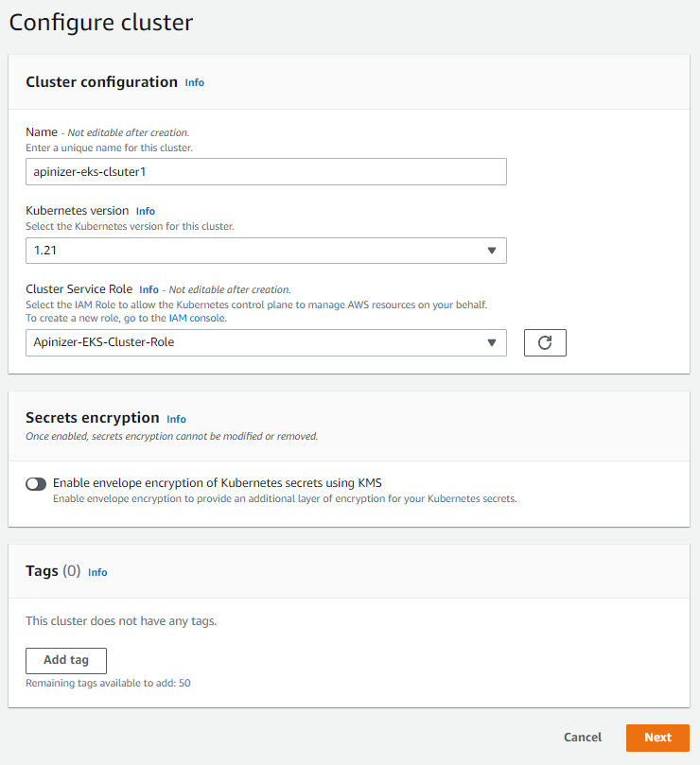Click the Cluster Service Role dropdown arrow
The image size is (700, 765).
click(x=492, y=342)
